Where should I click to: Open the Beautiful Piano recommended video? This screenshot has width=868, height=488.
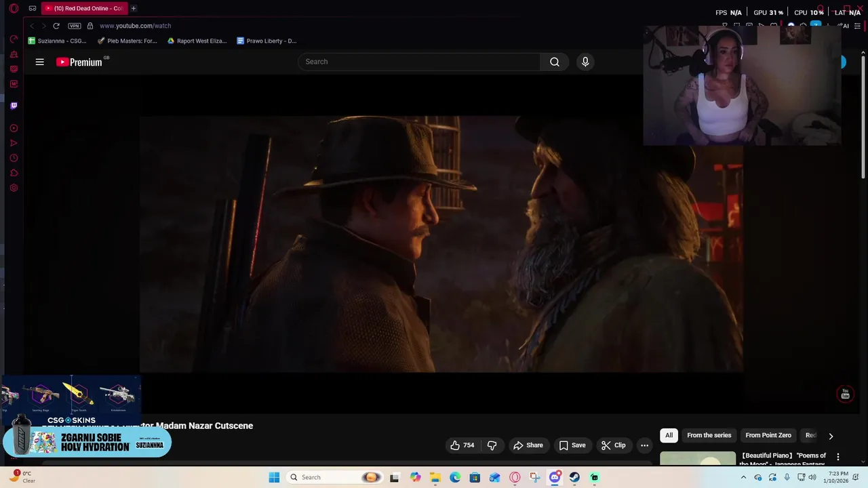tap(698, 458)
